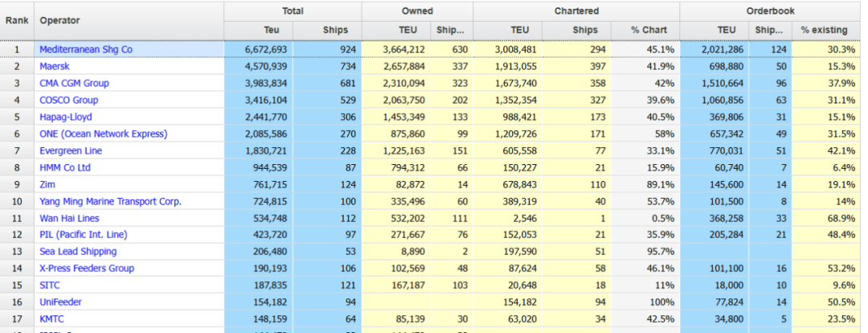The height and width of the screenshot is (333, 868).
Task: Sort by the Rank column header
Action: (17, 20)
